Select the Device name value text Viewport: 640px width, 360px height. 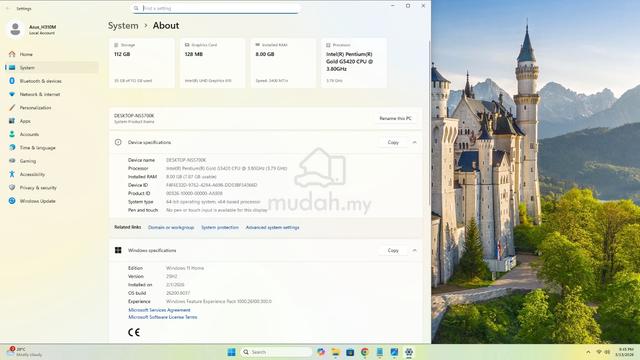(186, 160)
